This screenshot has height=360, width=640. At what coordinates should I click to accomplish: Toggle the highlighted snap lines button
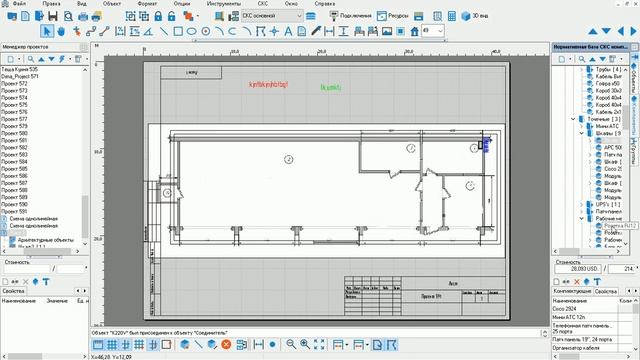tap(153, 344)
